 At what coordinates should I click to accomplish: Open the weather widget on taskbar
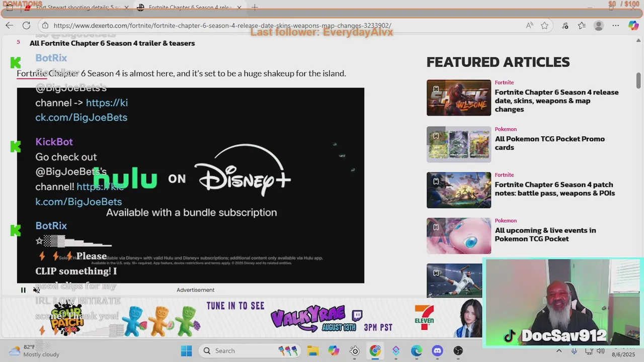[34, 350]
